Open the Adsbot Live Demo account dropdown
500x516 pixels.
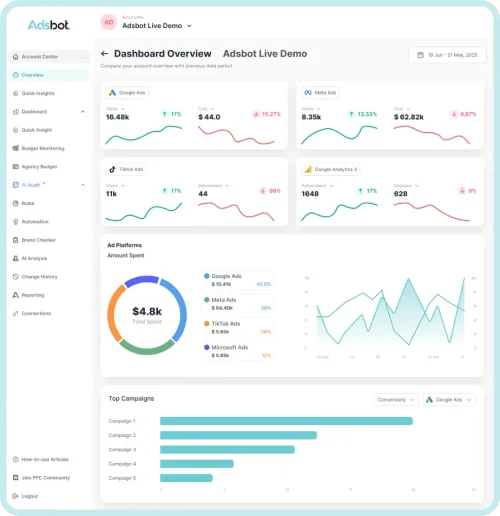click(189, 26)
